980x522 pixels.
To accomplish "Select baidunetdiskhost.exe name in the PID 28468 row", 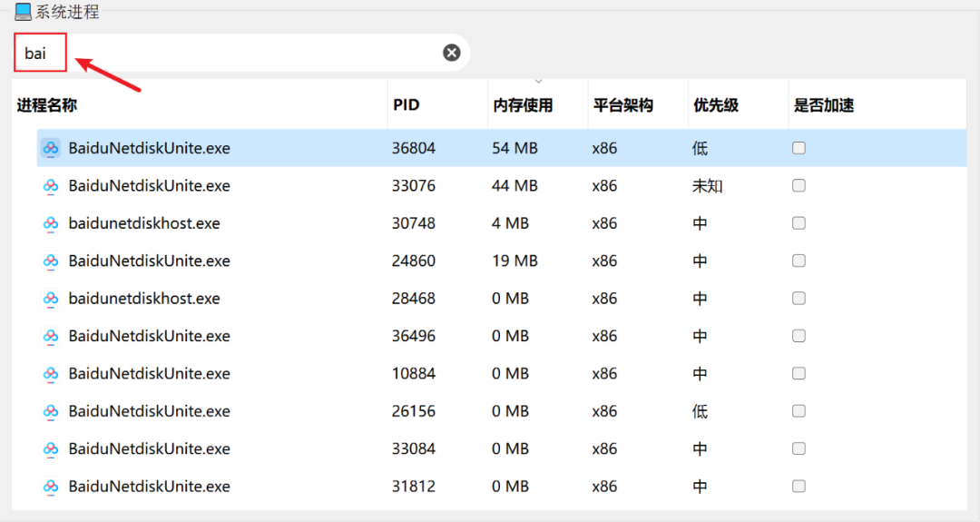I will point(144,298).
